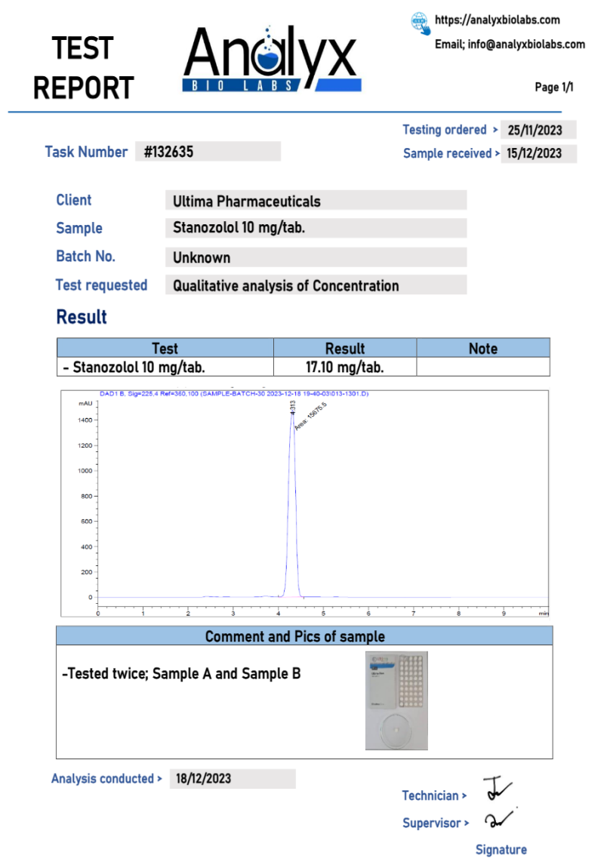Click the globe web icon near the URL

[421, 22]
